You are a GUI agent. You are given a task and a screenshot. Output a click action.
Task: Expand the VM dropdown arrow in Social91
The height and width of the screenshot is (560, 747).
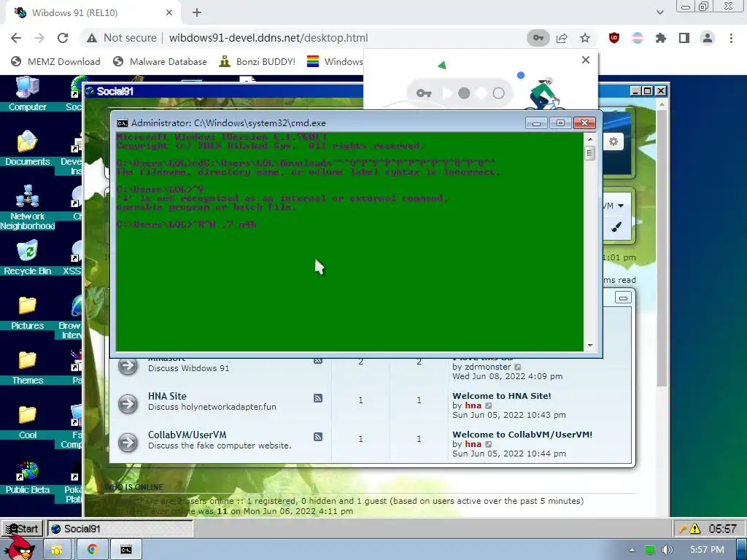pyautogui.click(x=621, y=206)
